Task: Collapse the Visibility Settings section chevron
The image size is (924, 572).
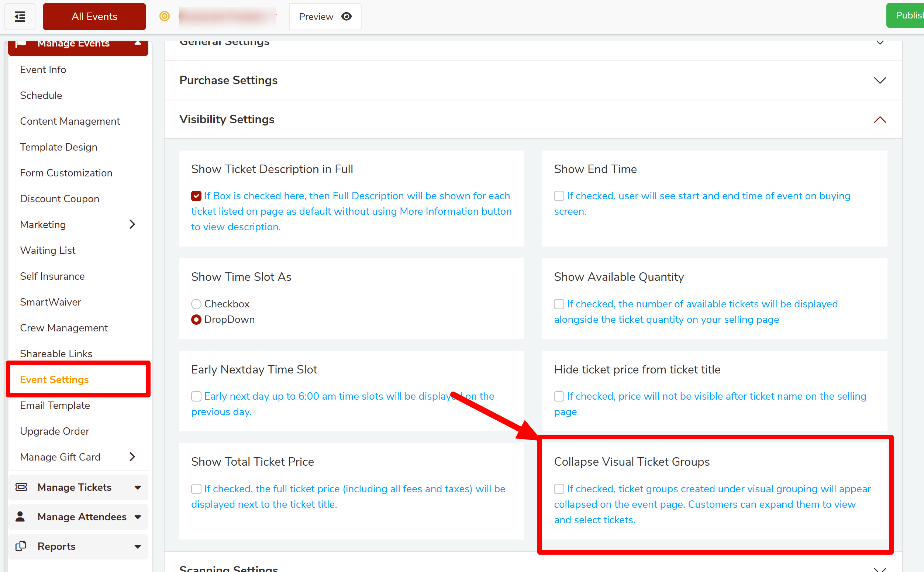Action: [880, 120]
